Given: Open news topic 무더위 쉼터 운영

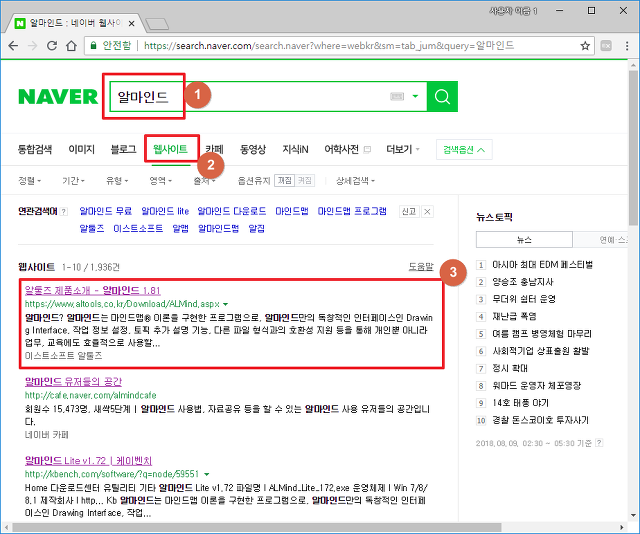Looking at the screenshot, I should click(524, 299).
